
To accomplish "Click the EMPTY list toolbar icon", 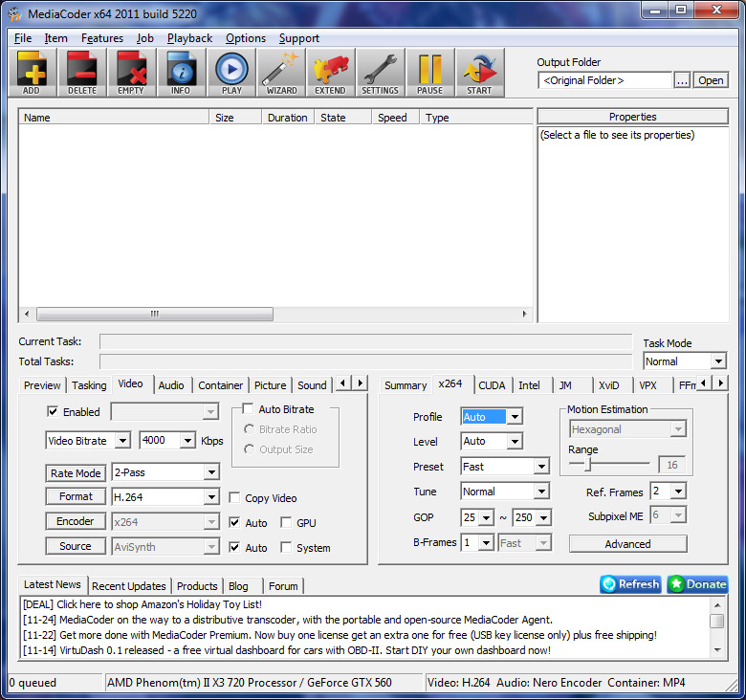I will click(131, 73).
